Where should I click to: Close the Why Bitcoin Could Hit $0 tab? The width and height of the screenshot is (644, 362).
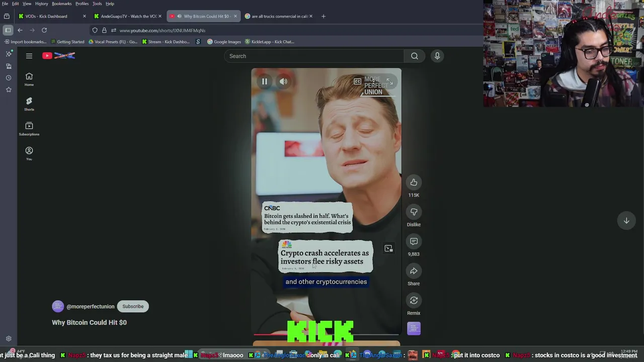[235, 16]
